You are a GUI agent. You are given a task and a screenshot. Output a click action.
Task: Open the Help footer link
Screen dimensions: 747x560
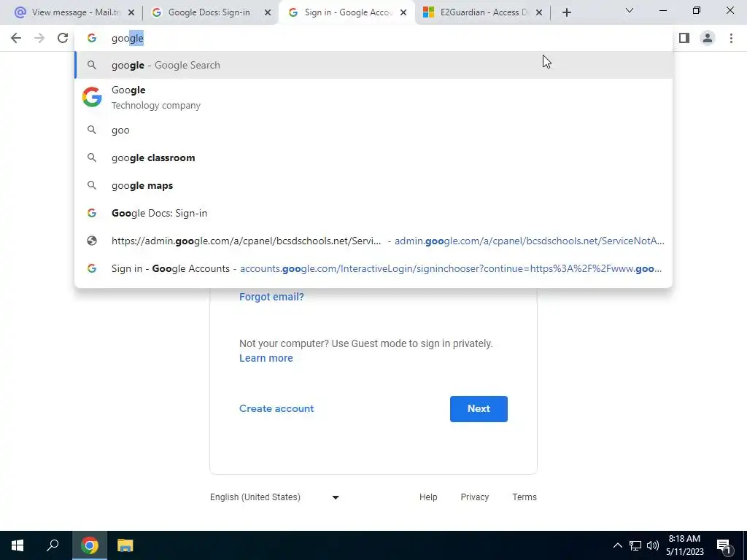point(428,497)
